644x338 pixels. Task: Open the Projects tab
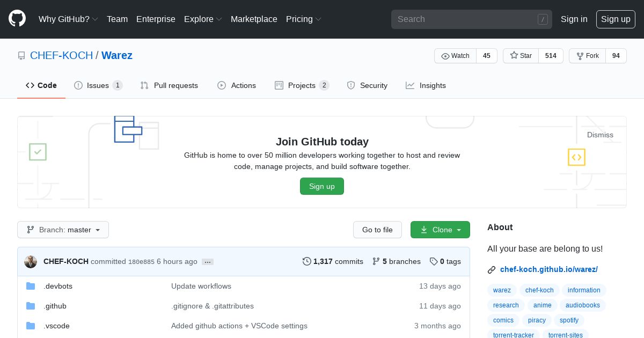302,85
